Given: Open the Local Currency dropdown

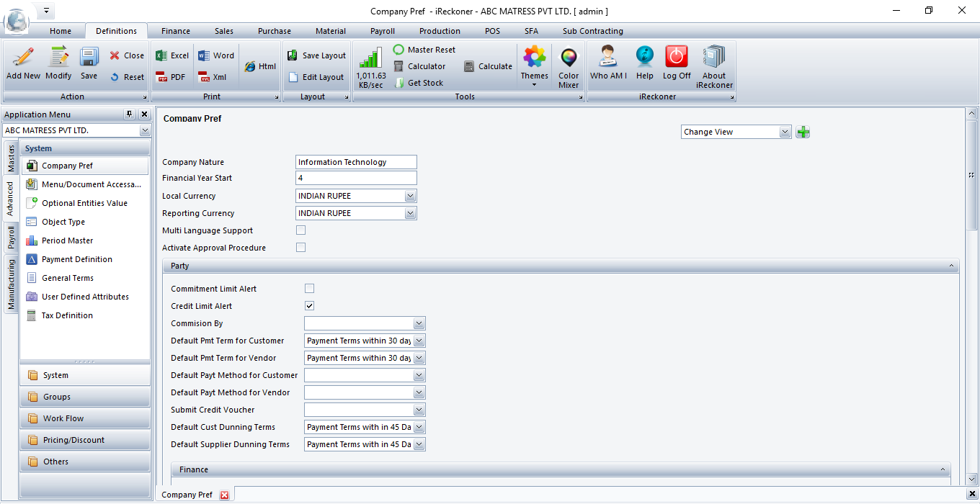Looking at the screenshot, I should click(410, 196).
